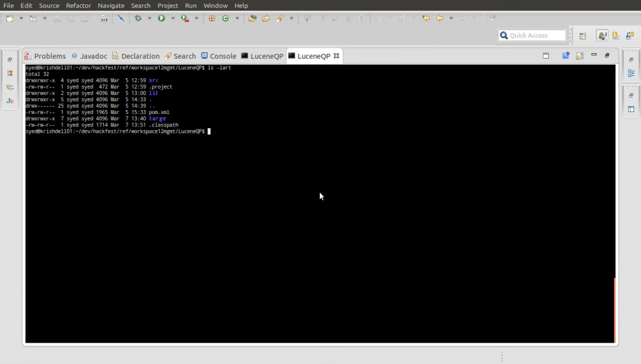The image size is (641, 364).
Task: Click the terminal vertical scrollbar thumb
Action: pyautogui.click(x=615, y=310)
